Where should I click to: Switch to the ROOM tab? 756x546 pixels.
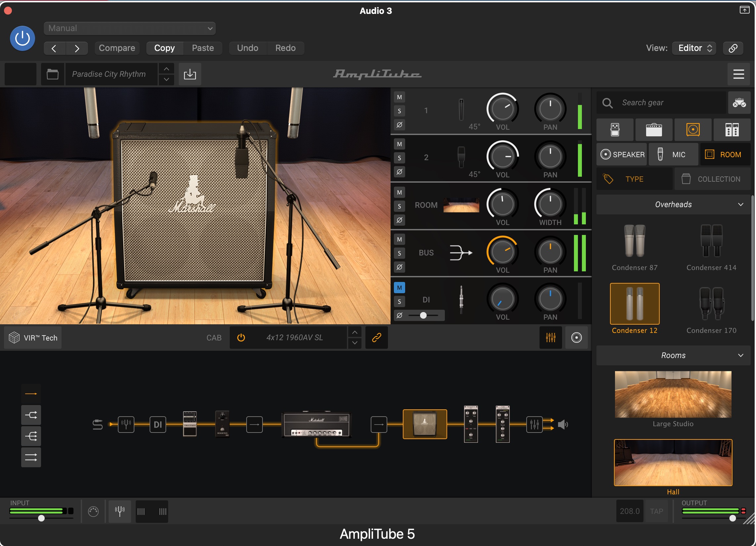pos(725,155)
